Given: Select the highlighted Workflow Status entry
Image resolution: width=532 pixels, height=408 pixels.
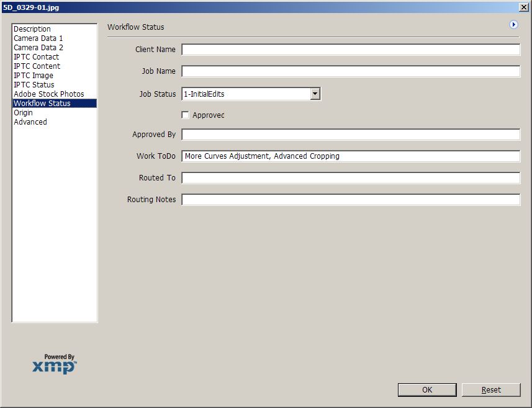Looking at the screenshot, I should [x=54, y=104].
